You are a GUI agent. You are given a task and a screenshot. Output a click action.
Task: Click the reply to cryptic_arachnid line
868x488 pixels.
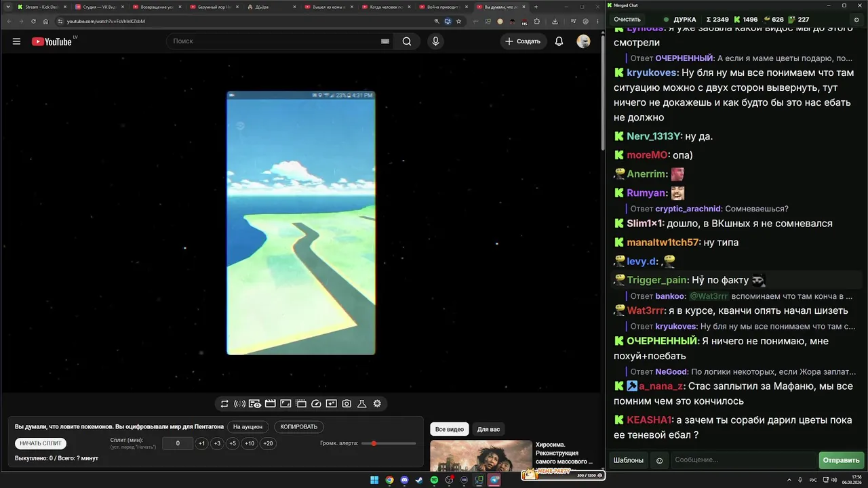pos(709,209)
